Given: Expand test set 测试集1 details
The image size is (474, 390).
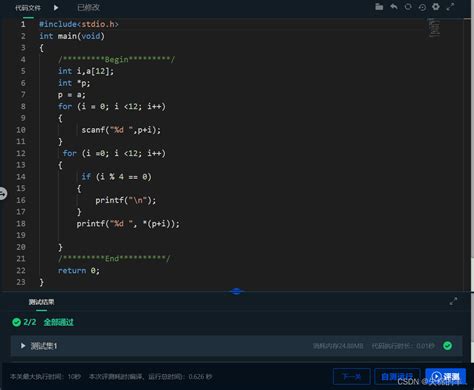Looking at the screenshot, I should click(23, 346).
